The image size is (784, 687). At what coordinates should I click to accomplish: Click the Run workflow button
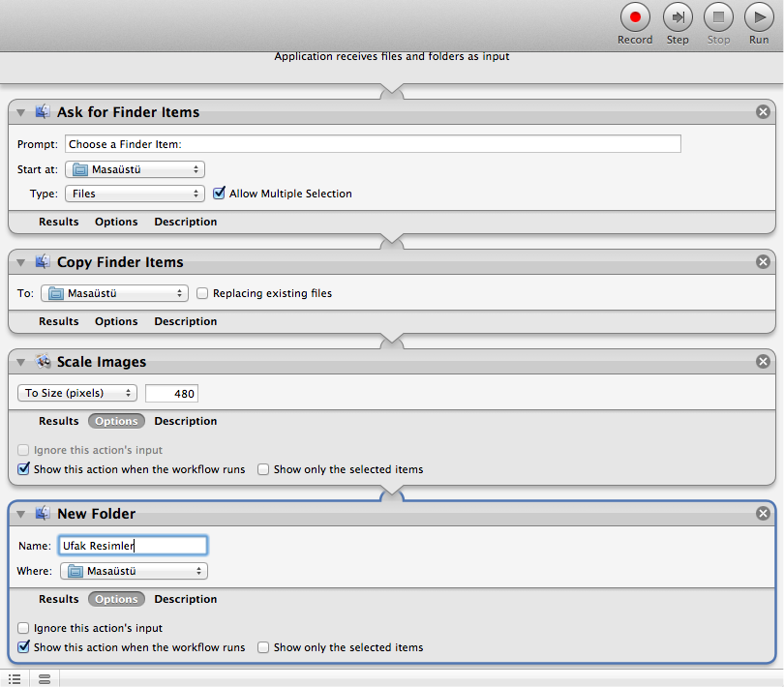(759, 16)
